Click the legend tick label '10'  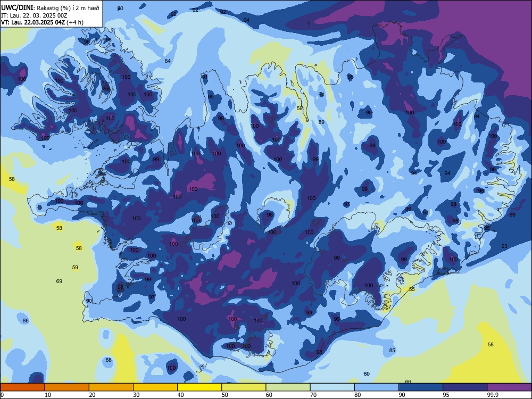(48, 395)
